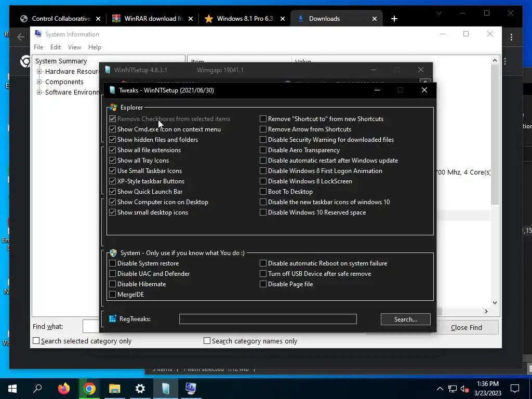Open the View menu in System Information
The image size is (532, 399).
point(74,47)
